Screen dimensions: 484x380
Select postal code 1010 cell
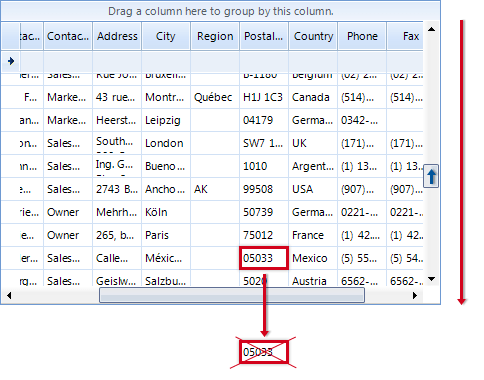pos(264,166)
